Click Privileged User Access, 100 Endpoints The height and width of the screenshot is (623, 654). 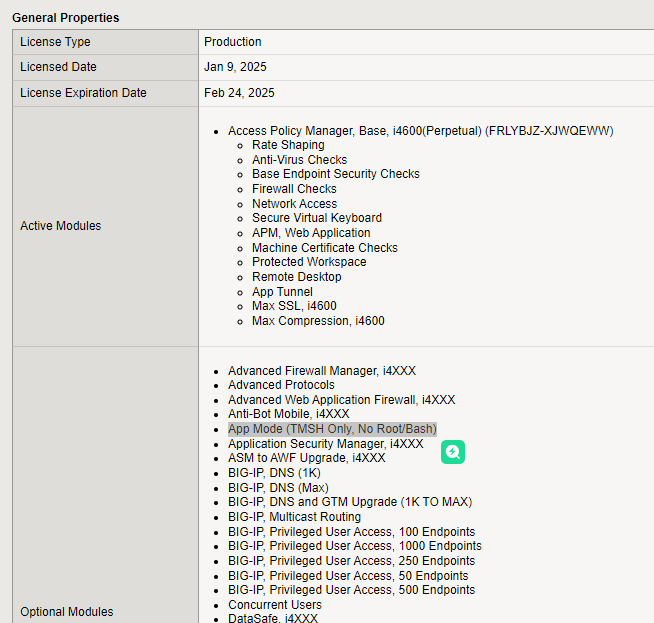pos(352,532)
